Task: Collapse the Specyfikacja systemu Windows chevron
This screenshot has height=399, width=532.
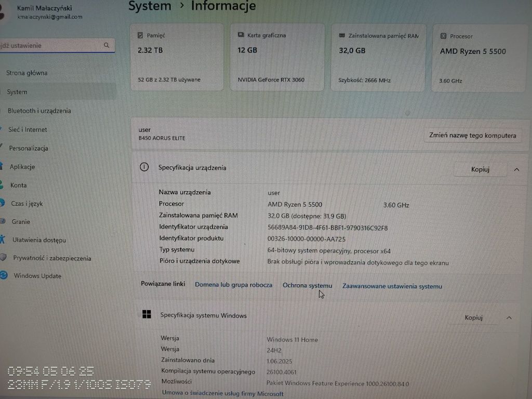Action: (x=509, y=318)
